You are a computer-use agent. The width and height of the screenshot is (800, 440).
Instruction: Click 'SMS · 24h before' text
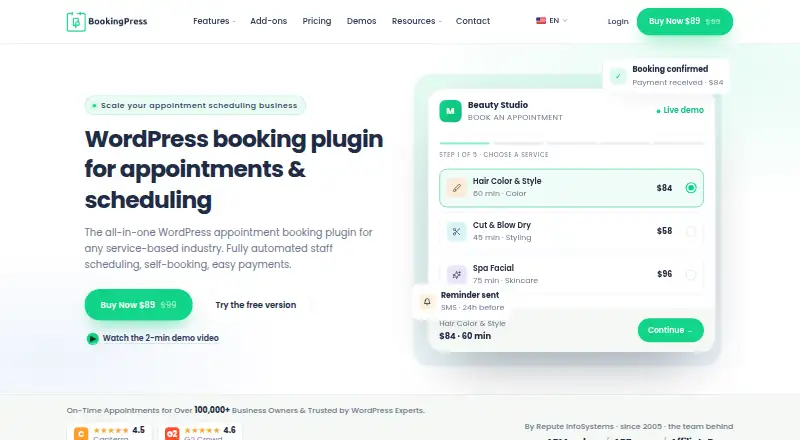[472, 307]
